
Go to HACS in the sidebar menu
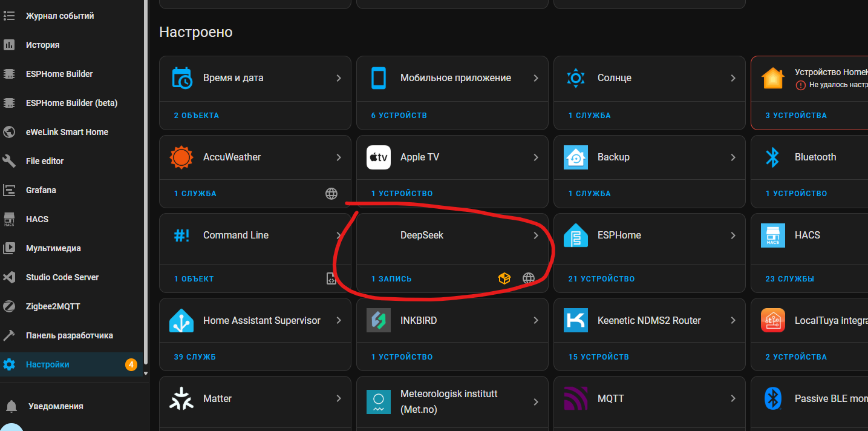tap(71, 219)
